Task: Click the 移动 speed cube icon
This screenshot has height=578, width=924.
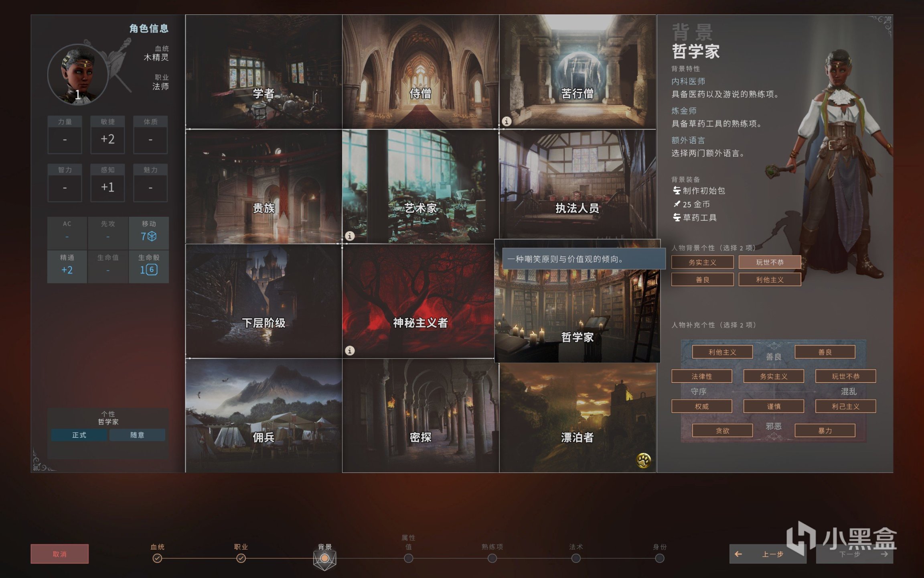Action: pos(152,236)
